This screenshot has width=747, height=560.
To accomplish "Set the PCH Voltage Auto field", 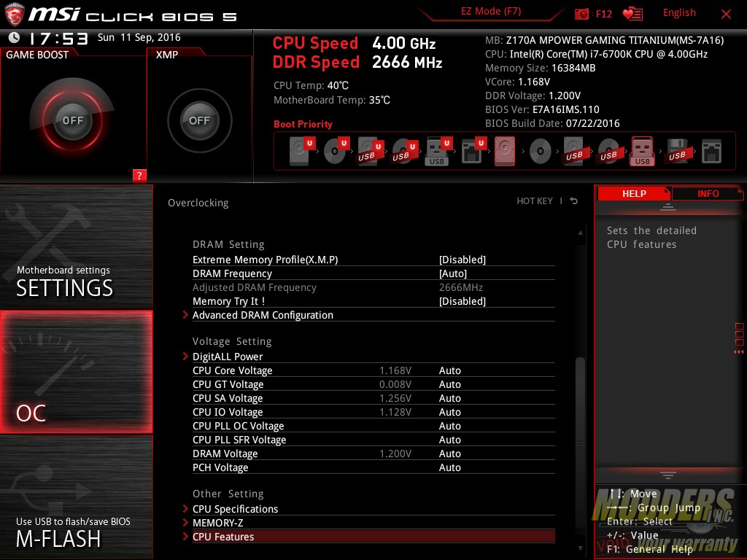I will 449,467.
